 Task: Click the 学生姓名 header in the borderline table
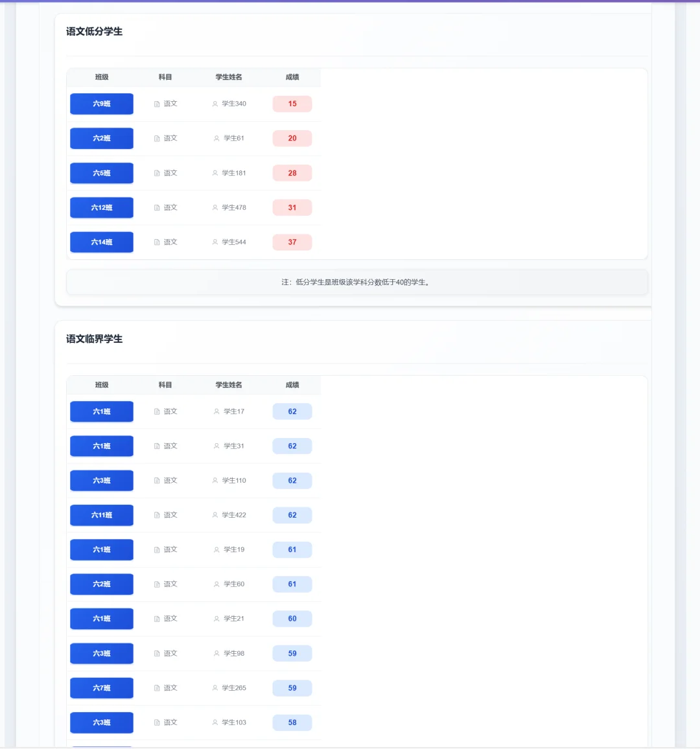[228, 385]
